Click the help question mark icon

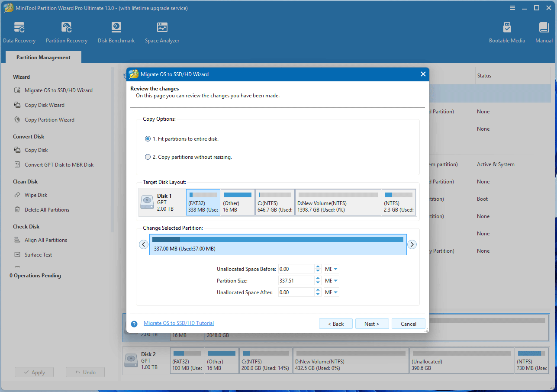(x=134, y=324)
